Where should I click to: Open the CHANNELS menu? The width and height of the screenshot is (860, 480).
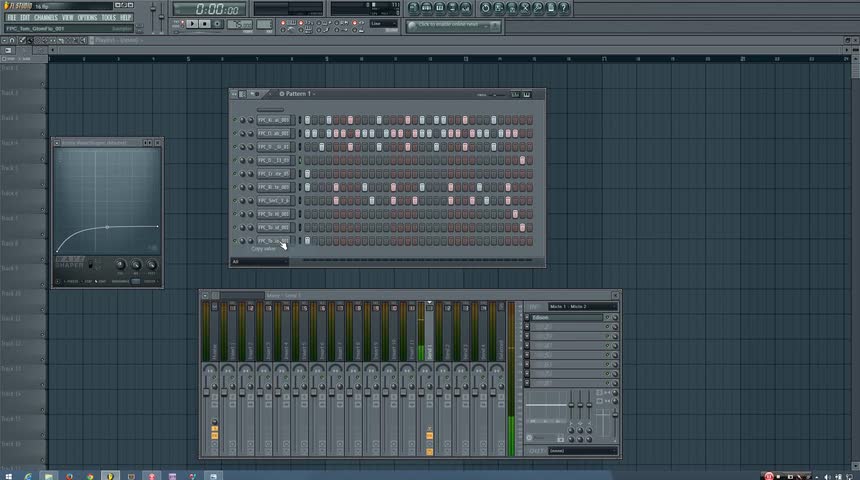pos(45,18)
